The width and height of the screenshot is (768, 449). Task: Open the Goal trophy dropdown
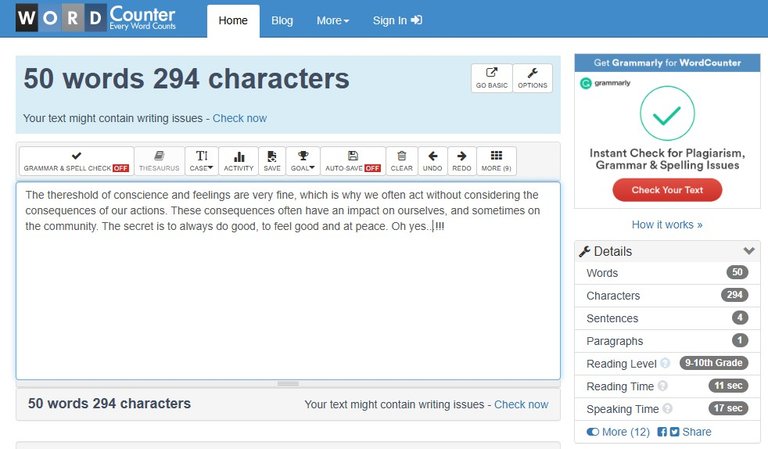[303, 161]
